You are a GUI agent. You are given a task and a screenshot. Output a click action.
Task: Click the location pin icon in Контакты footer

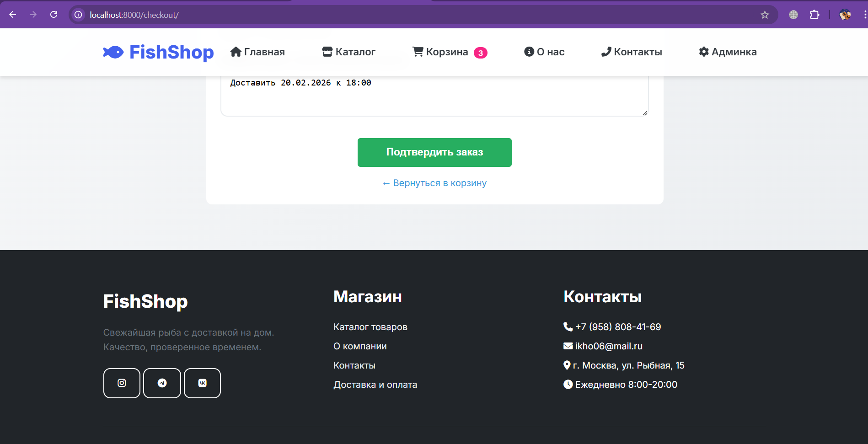point(567,365)
